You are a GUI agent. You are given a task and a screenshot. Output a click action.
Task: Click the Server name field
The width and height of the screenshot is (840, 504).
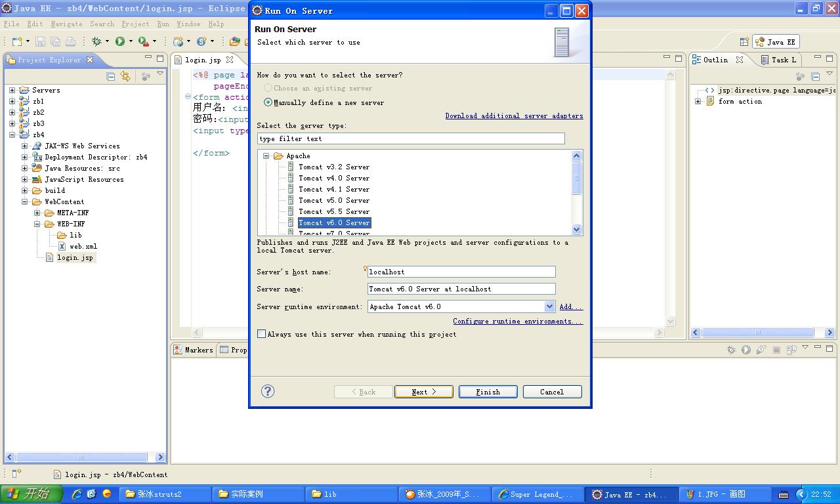tap(461, 289)
